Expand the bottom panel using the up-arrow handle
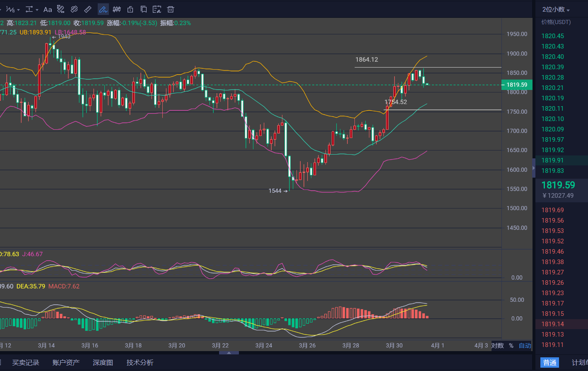The image size is (588, 371). pos(229,353)
